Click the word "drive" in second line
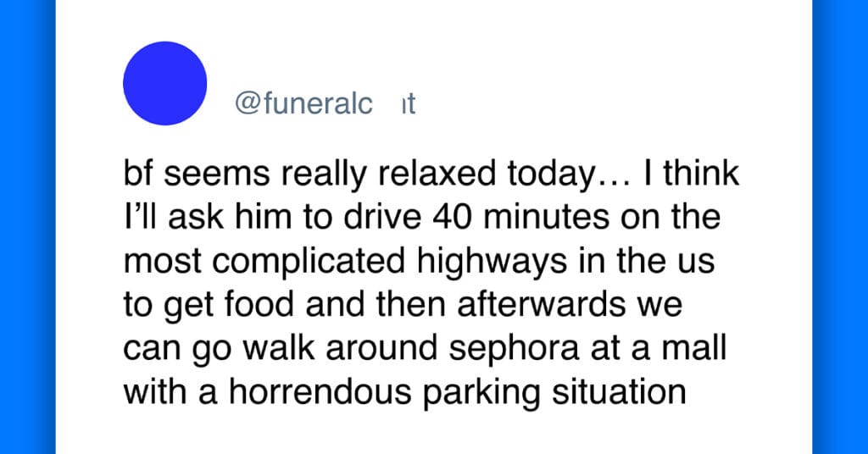The height and width of the screenshot is (454, 868). coord(382,217)
